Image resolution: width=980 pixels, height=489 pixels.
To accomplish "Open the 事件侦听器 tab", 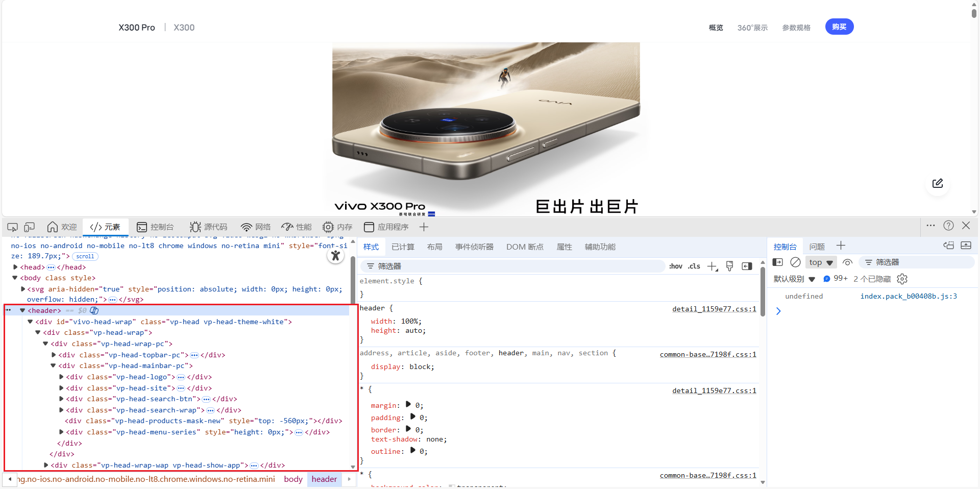I will click(x=474, y=247).
